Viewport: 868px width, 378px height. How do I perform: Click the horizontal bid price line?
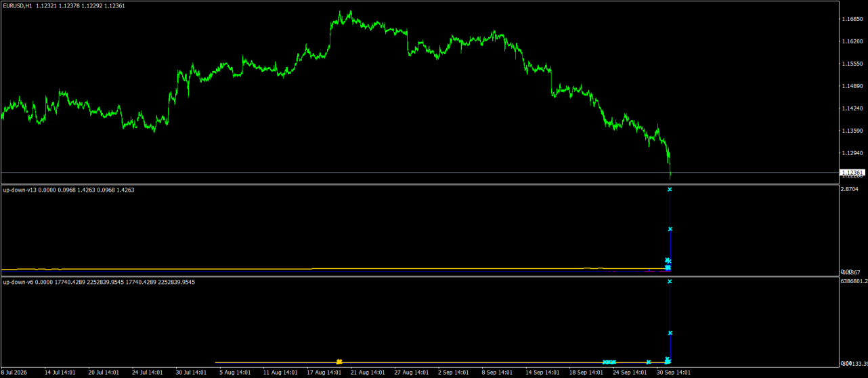coord(418,173)
